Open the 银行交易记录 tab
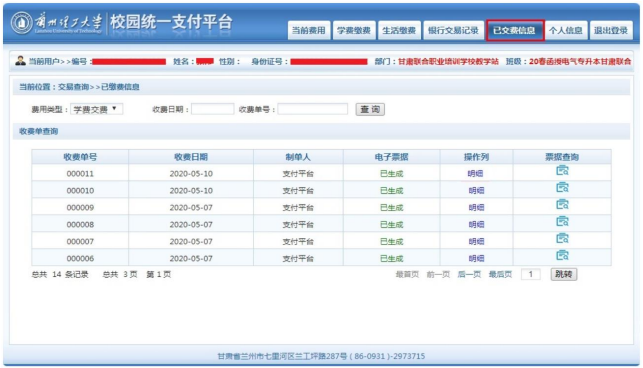 (453, 30)
